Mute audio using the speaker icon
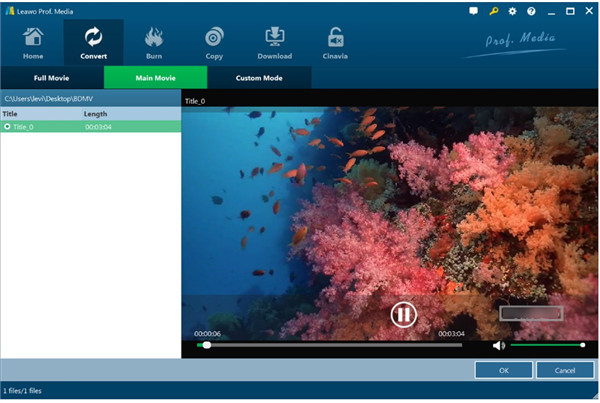This screenshot has width=600, height=403. coord(499,345)
